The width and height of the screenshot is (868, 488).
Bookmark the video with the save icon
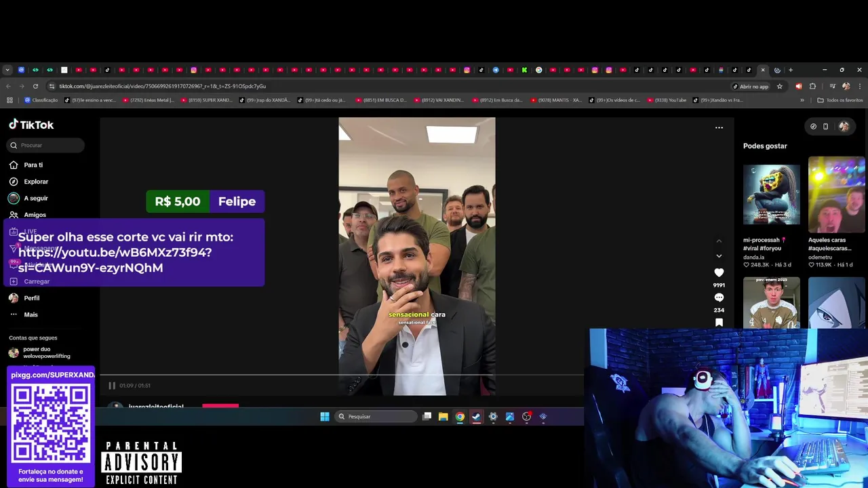719,323
